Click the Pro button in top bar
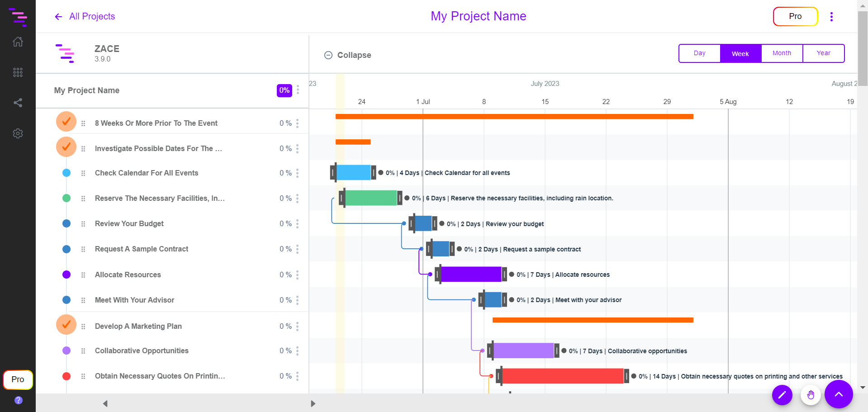Image resolution: width=868 pixels, height=412 pixels. pyautogui.click(x=795, y=16)
